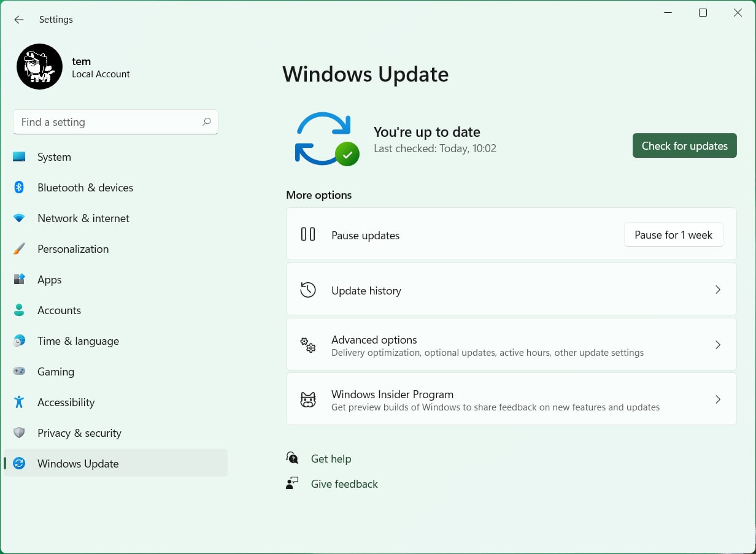Select the Privacy & security shield icon
The height and width of the screenshot is (554, 756).
point(19,433)
